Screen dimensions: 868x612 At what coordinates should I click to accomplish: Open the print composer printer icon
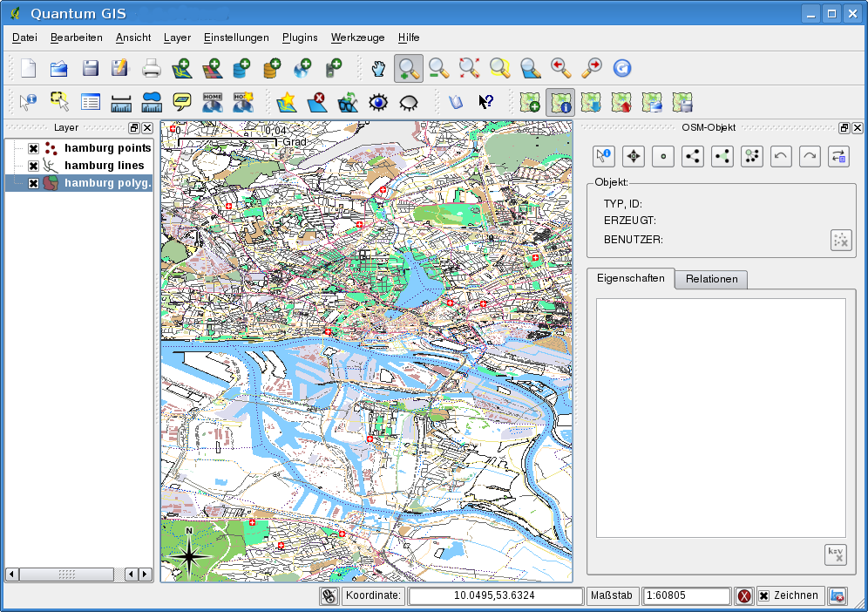click(x=151, y=68)
